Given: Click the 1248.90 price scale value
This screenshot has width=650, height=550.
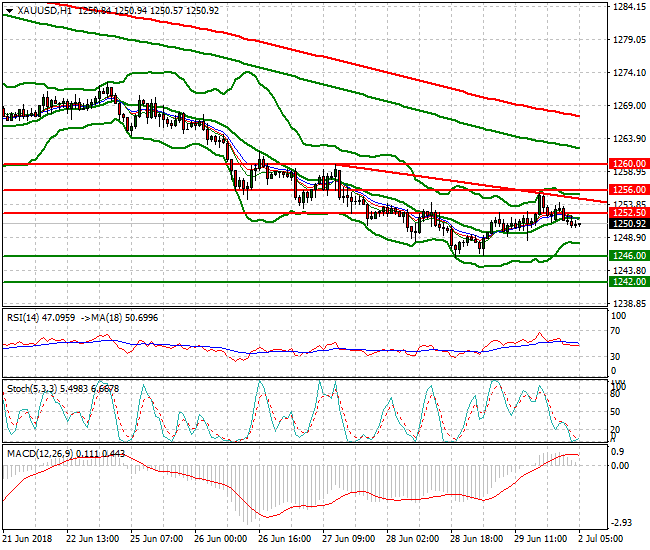Looking at the screenshot, I should [x=629, y=238].
